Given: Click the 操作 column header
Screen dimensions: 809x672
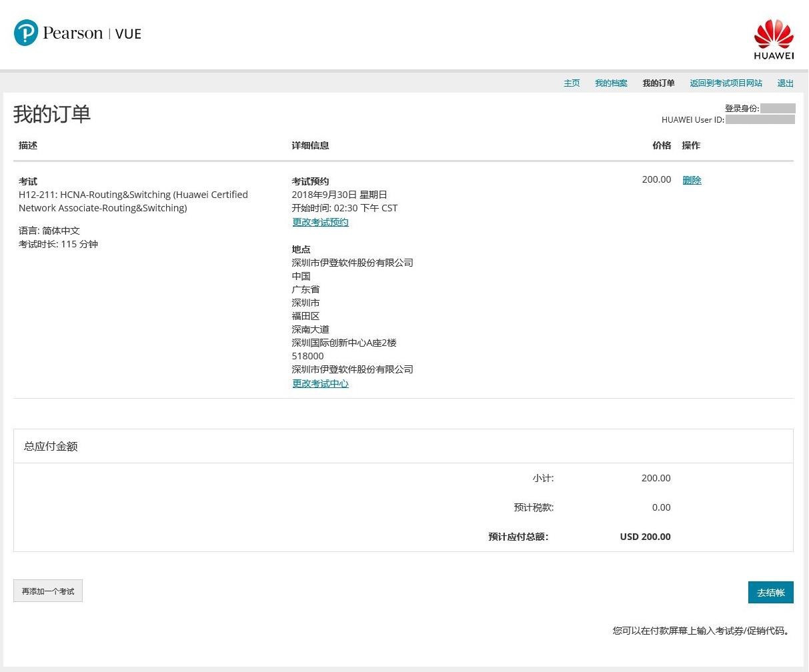Looking at the screenshot, I should (x=691, y=145).
